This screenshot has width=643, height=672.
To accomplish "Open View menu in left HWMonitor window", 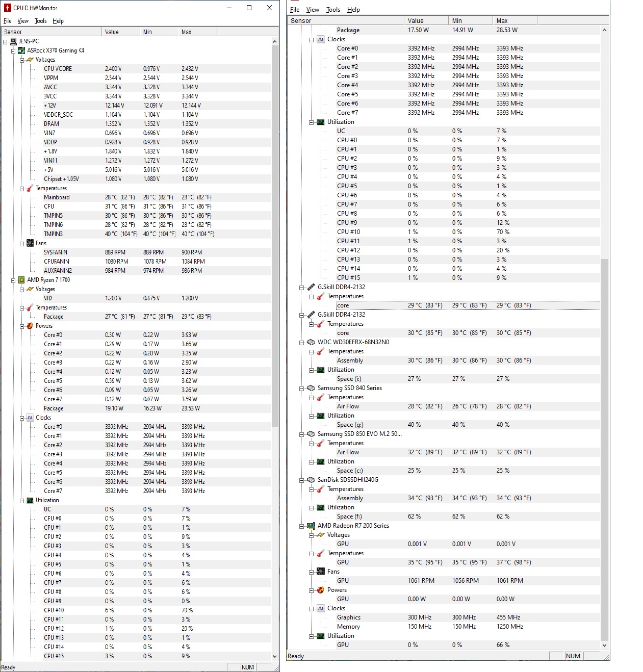I will (23, 21).
